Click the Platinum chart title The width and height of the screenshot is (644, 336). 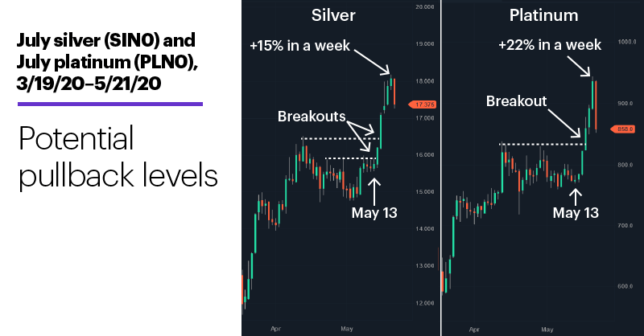click(544, 15)
